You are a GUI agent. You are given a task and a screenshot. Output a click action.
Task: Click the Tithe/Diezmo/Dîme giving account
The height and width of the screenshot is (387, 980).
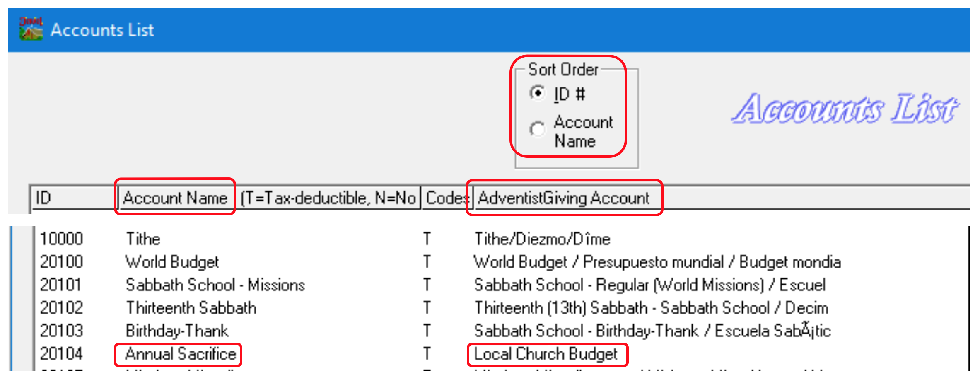(x=542, y=239)
